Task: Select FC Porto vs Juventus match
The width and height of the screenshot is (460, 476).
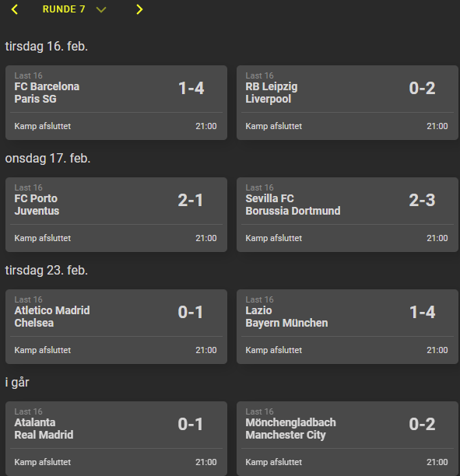Action: pos(117,215)
